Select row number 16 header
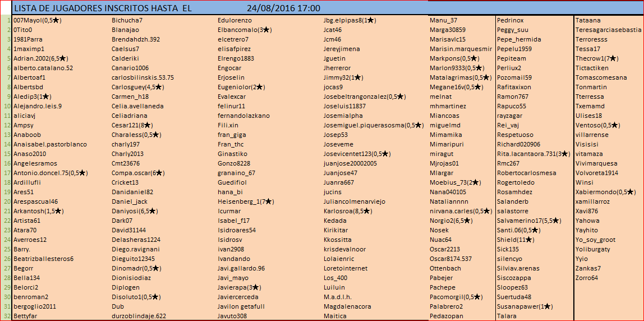Image resolution: width=644 pixels, height=321 pixels. click(x=6, y=163)
